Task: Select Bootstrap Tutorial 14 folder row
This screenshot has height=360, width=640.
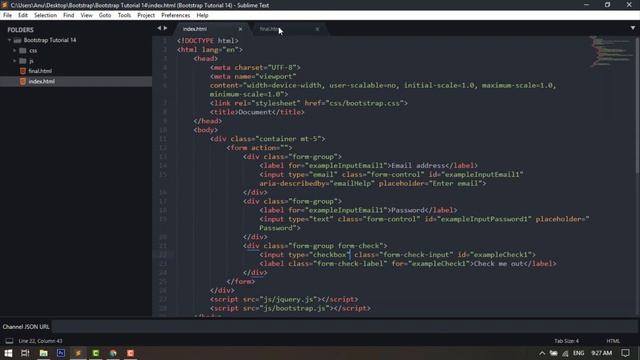Action: click(76, 40)
